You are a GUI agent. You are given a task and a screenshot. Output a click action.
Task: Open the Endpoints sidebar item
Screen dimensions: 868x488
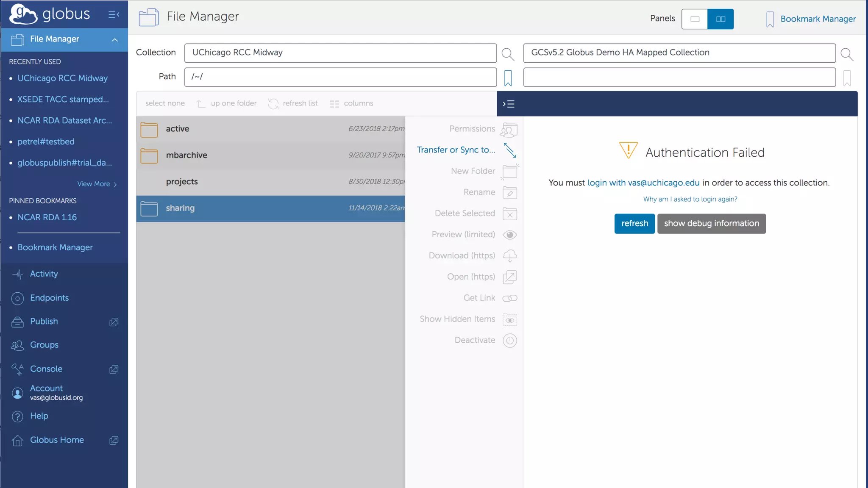point(49,298)
